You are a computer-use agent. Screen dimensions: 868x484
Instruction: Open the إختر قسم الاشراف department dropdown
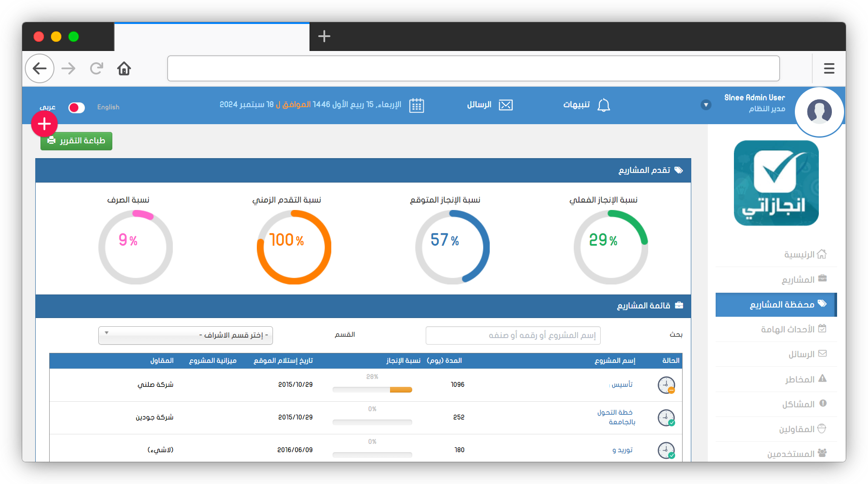point(185,335)
